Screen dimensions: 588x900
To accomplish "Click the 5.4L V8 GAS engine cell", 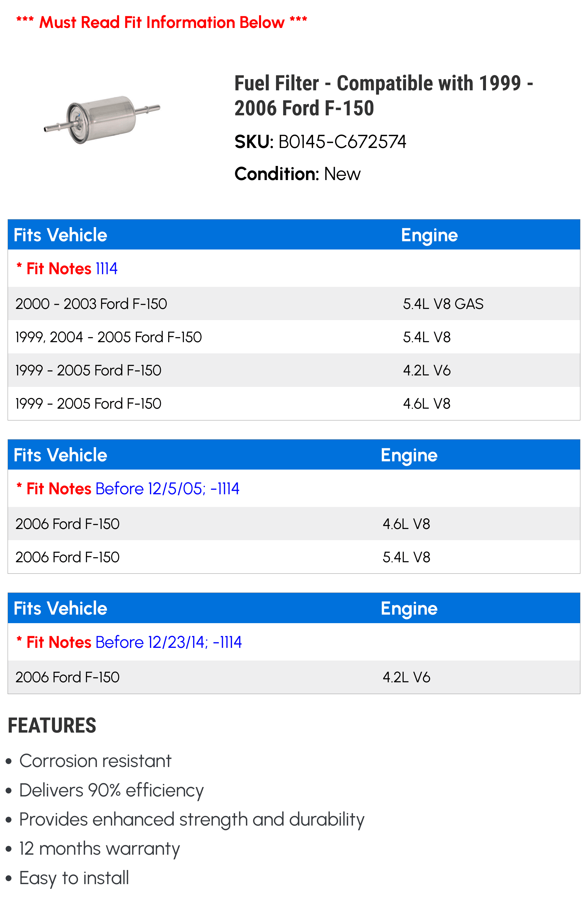I will point(443,304).
